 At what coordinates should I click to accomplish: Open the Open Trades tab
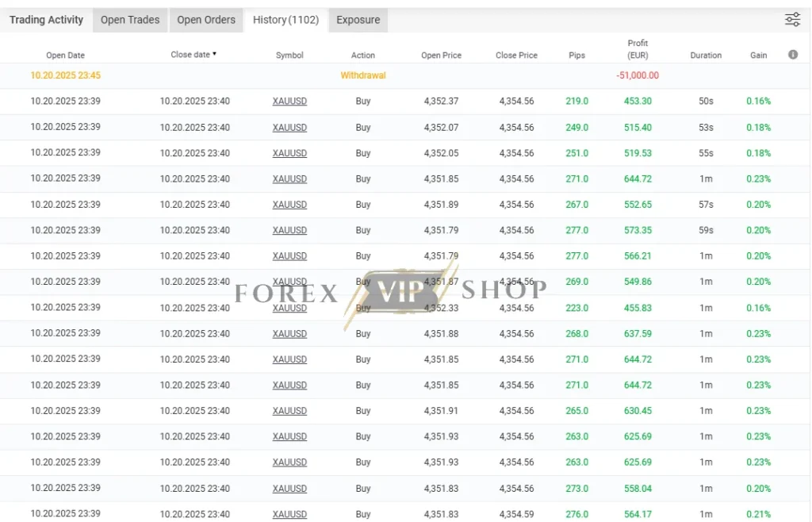130,20
